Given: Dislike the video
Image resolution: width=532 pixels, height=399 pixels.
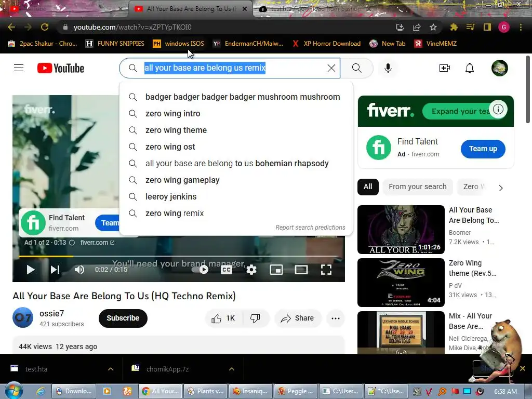Looking at the screenshot, I should click(x=255, y=318).
